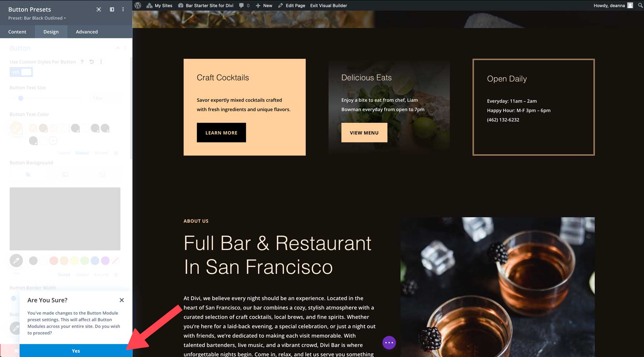
Task: Click Yes to confirm the preset changes
Action: pos(75,351)
